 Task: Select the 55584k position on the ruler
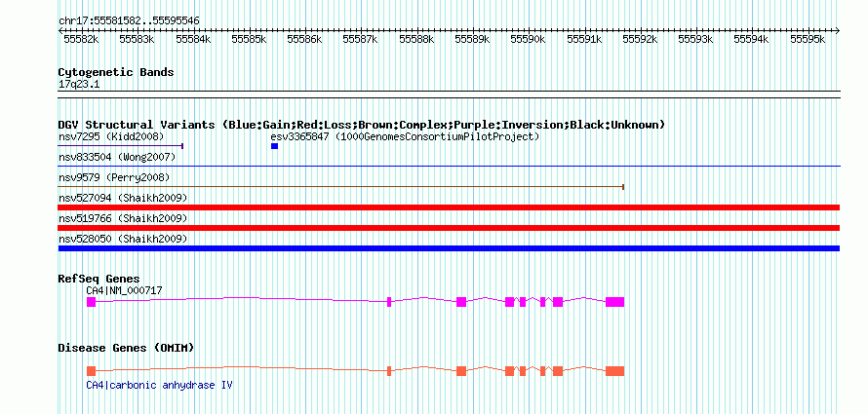[x=193, y=39]
